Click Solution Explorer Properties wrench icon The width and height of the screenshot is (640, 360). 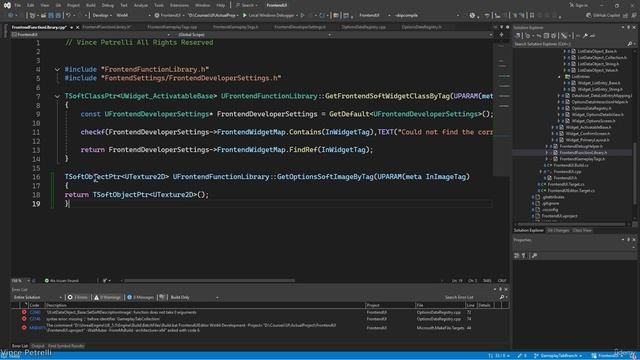585,36
